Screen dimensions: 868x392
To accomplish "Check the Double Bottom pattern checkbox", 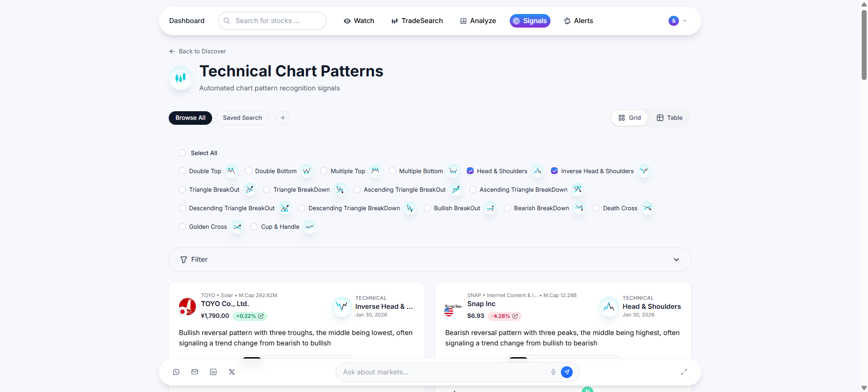I will [x=249, y=171].
